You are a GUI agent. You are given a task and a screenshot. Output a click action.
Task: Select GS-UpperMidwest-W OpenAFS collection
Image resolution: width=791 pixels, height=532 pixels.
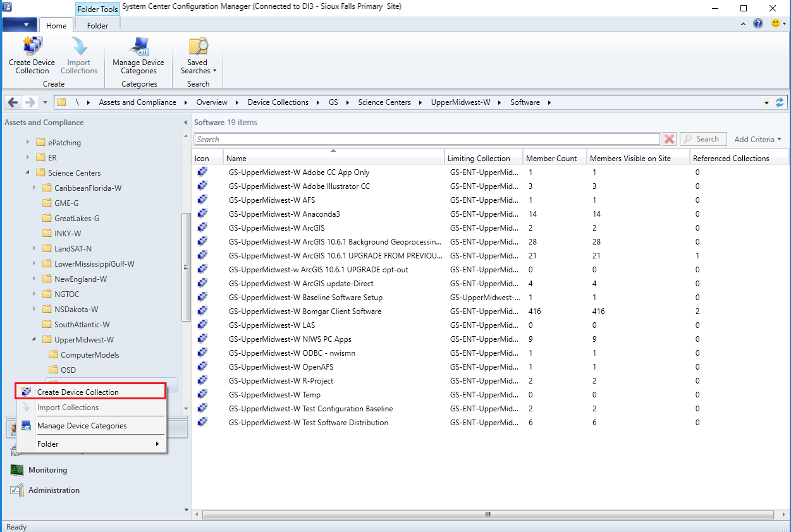pyautogui.click(x=491, y=366)
